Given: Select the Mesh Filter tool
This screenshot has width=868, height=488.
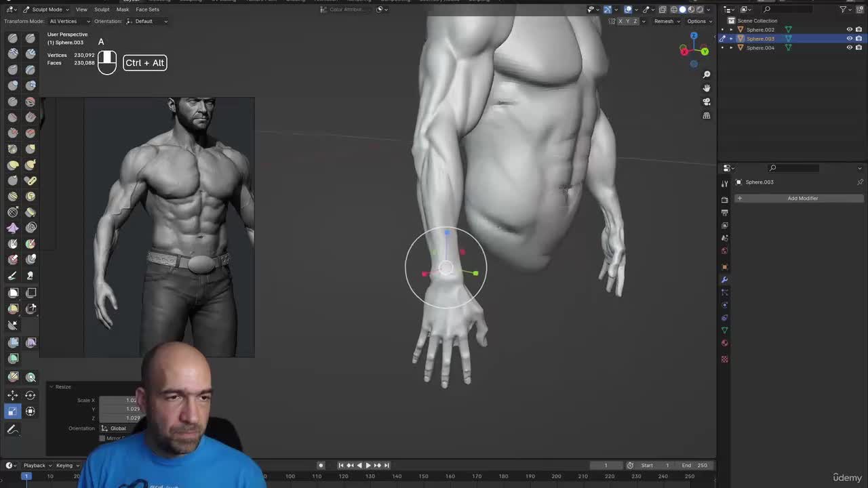Looking at the screenshot, I should click(x=13, y=342).
